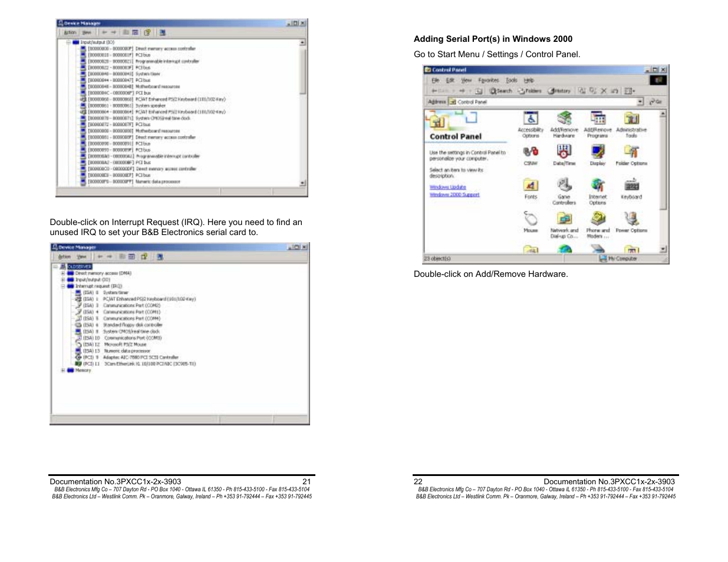Follow the Windows Update link
728x562 pixels.
point(447,187)
